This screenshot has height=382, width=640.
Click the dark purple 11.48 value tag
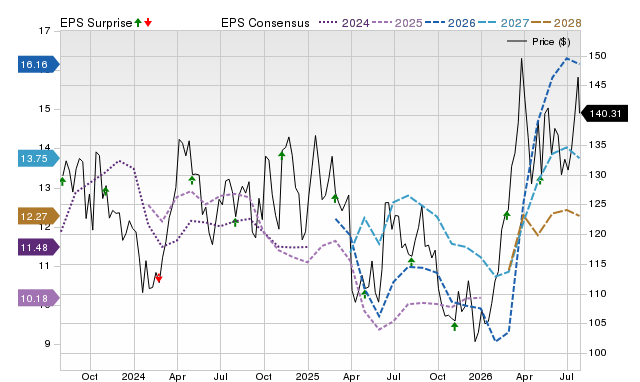point(39,247)
